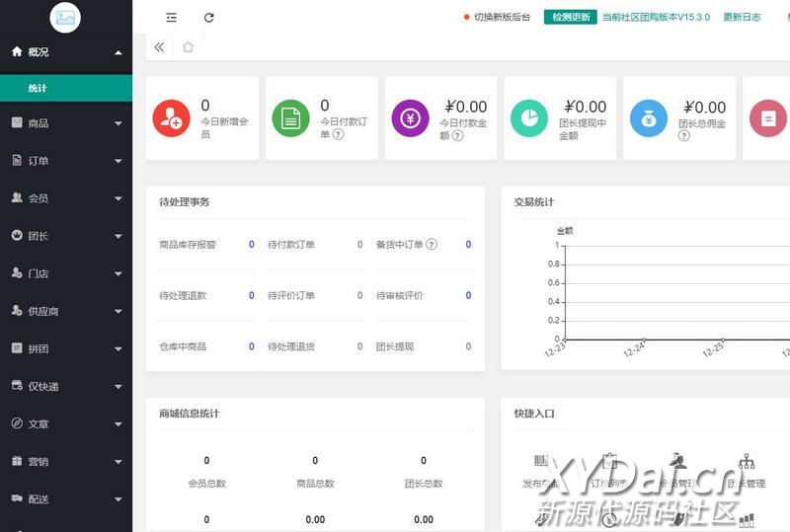Click the 仅快递 sidebar icon
This screenshot has width=790, height=532.
[x=17, y=385]
